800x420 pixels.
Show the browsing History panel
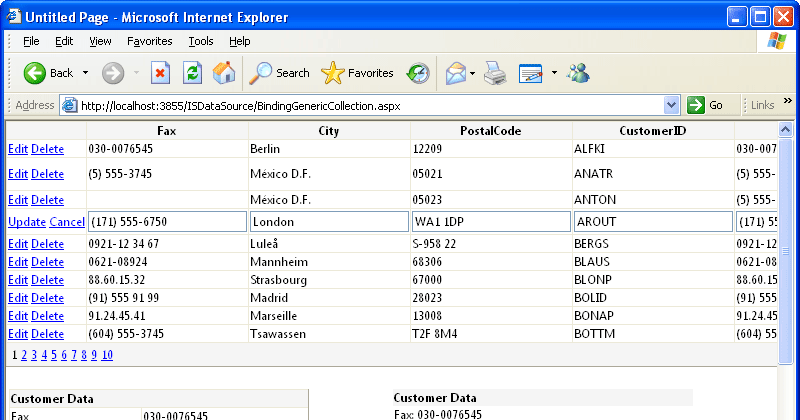(417, 73)
